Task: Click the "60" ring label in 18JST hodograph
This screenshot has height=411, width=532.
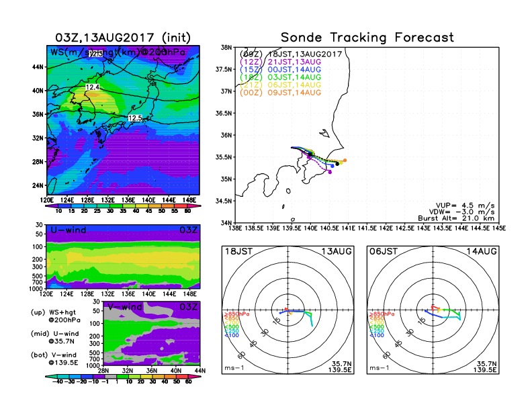Action: 242,355
